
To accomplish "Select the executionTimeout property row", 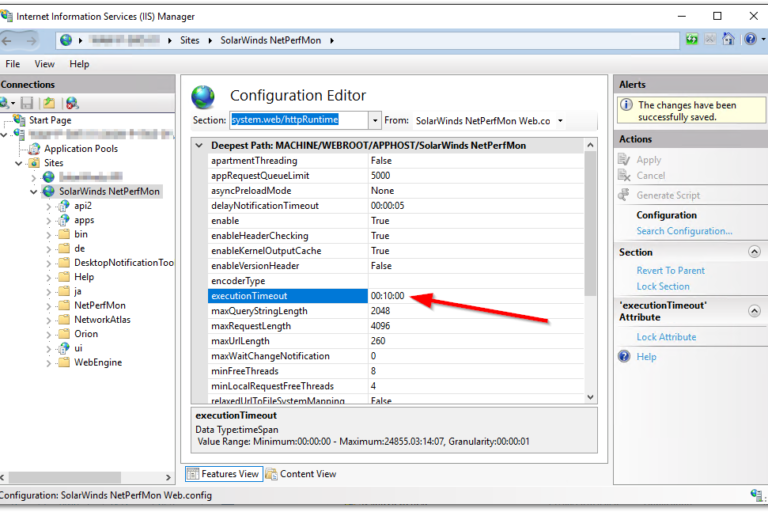I will pos(396,296).
